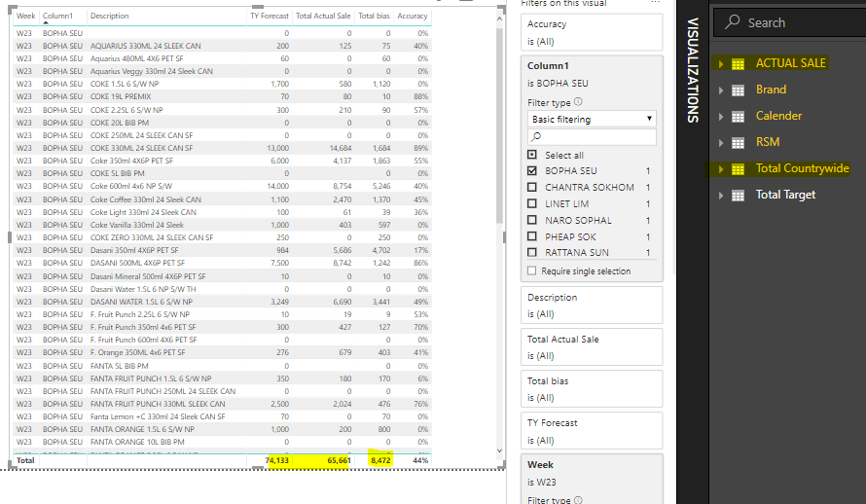The image size is (866, 504).
Task: Click the Calender table icon
Action: (738, 117)
